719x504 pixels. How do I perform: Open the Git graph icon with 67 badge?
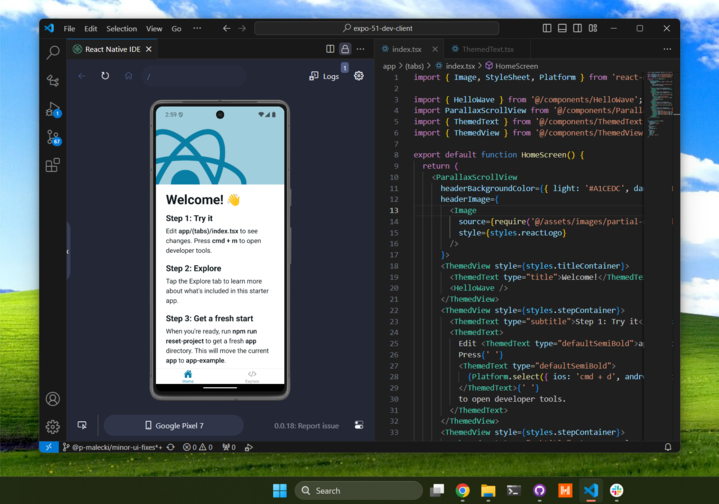pos(53,137)
